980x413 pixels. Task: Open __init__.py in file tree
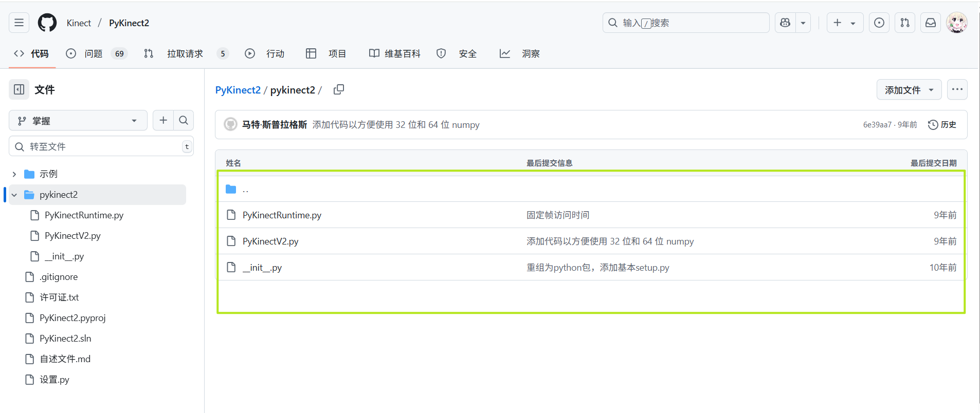coord(64,256)
